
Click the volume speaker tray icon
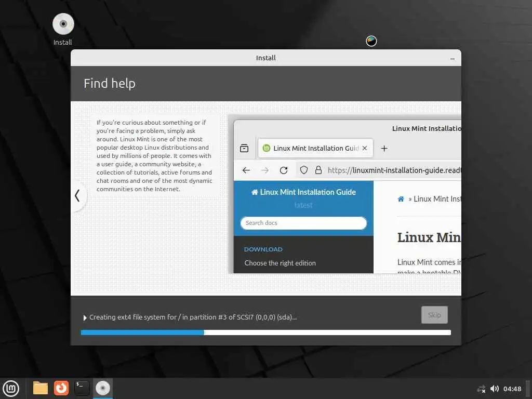pos(495,389)
